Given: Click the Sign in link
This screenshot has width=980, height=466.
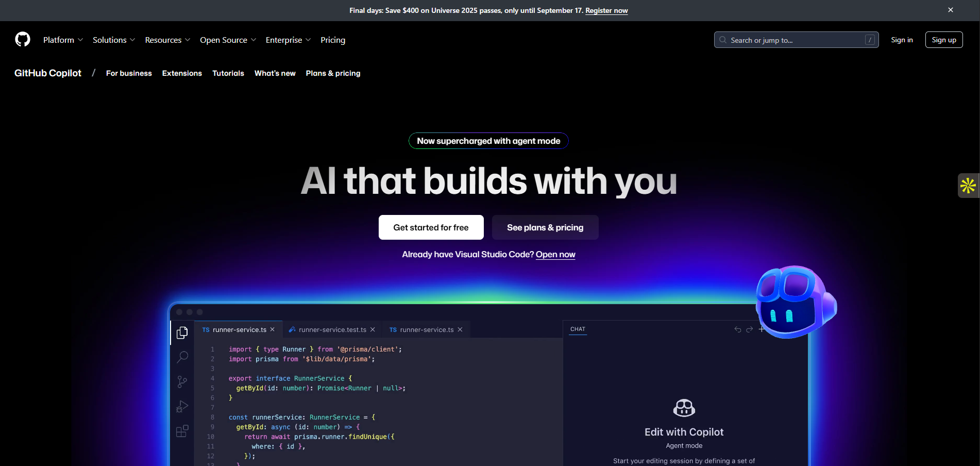Looking at the screenshot, I should tap(902, 40).
